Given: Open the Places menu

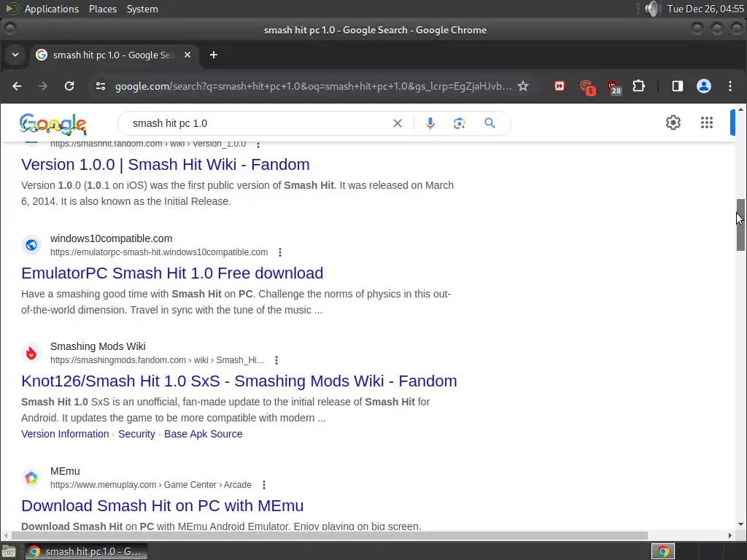Looking at the screenshot, I should point(102,9).
